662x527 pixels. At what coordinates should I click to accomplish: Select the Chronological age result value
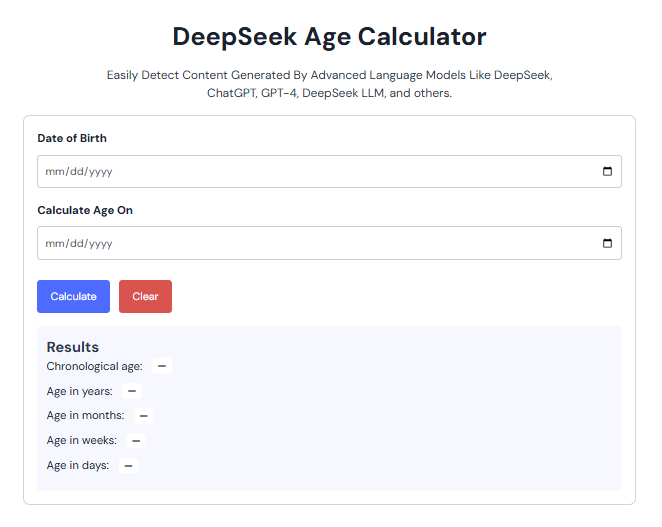pyautogui.click(x=162, y=366)
